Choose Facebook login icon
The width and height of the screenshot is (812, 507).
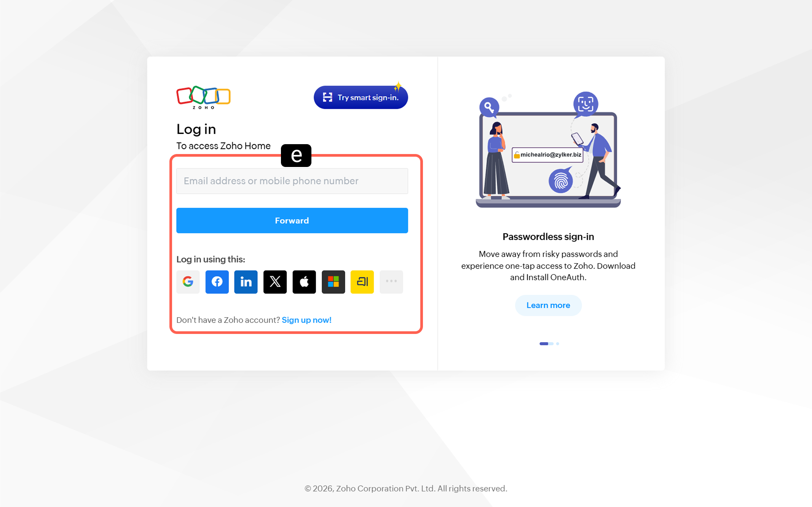pyautogui.click(x=217, y=282)
